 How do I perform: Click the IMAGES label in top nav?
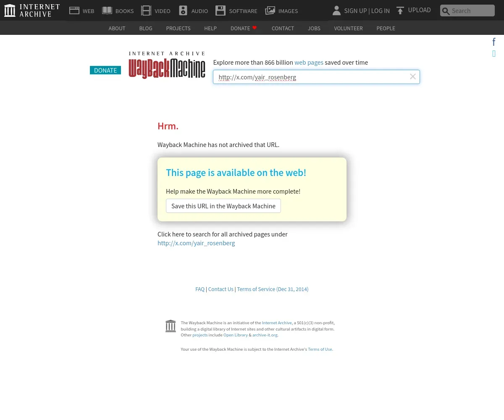pos(288,11)
